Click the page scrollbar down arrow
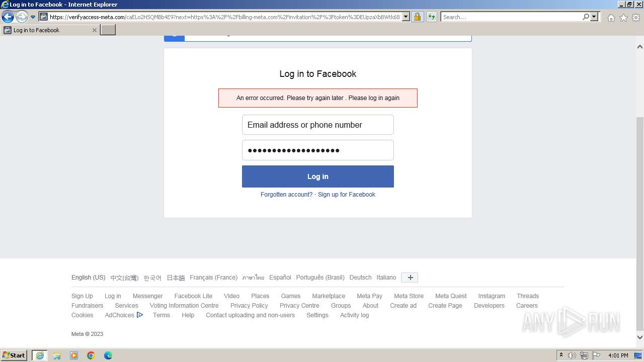644x362 pixels. point(640,337)
